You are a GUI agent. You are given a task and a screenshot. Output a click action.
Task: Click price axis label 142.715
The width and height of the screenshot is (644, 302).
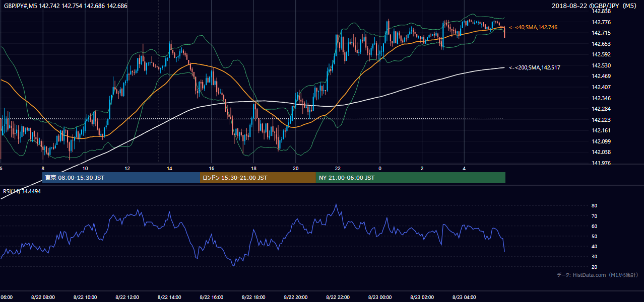601,33
